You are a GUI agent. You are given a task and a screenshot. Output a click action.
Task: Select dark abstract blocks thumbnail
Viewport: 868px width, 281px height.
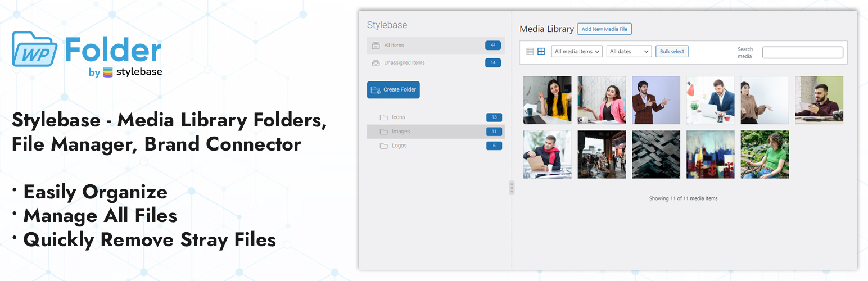point(656,155)
